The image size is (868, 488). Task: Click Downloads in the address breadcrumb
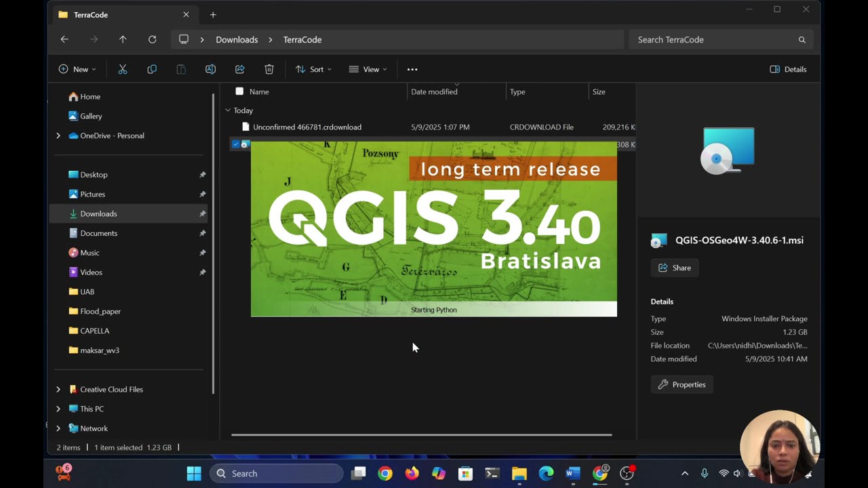click(237, 39)
